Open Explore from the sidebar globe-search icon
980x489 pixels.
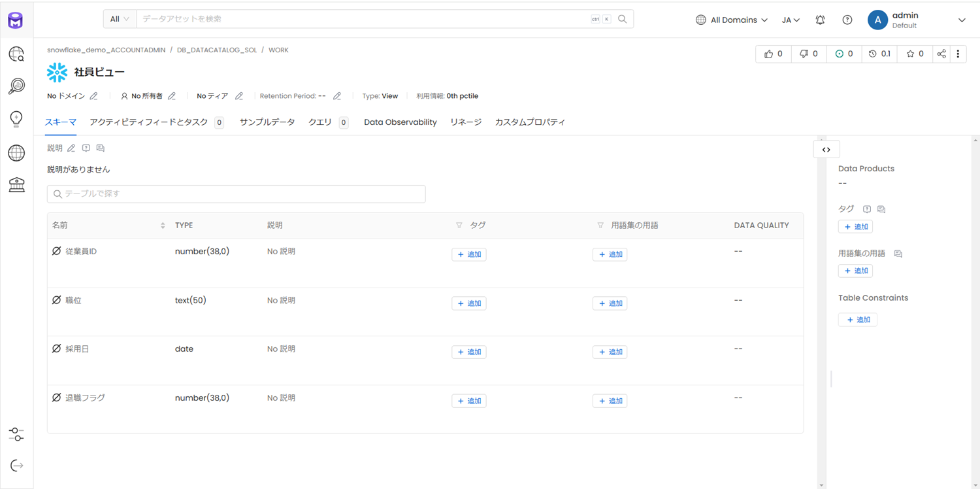(16, 54)
